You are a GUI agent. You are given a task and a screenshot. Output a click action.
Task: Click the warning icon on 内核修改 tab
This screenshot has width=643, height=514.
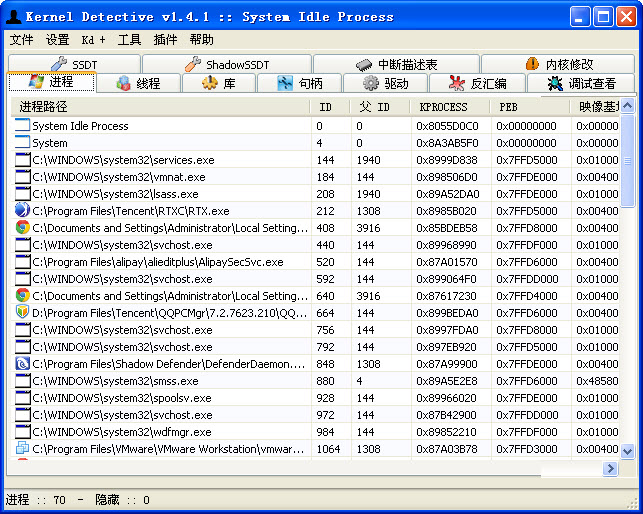click(x=532, y=64)
